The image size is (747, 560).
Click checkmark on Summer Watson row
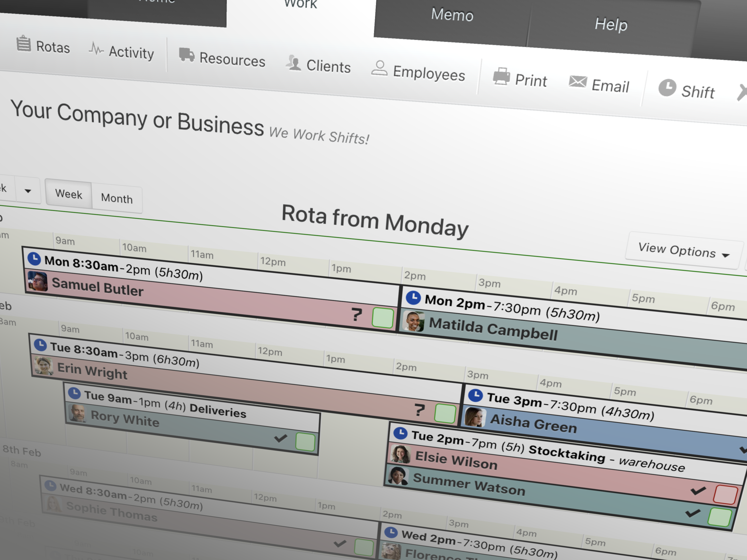(693, 513)
